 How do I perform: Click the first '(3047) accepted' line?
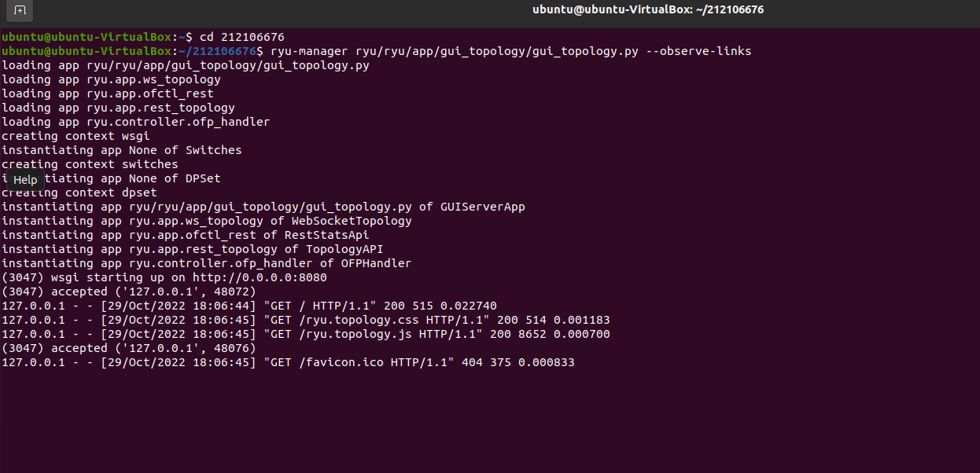click(x=129, y=291)
